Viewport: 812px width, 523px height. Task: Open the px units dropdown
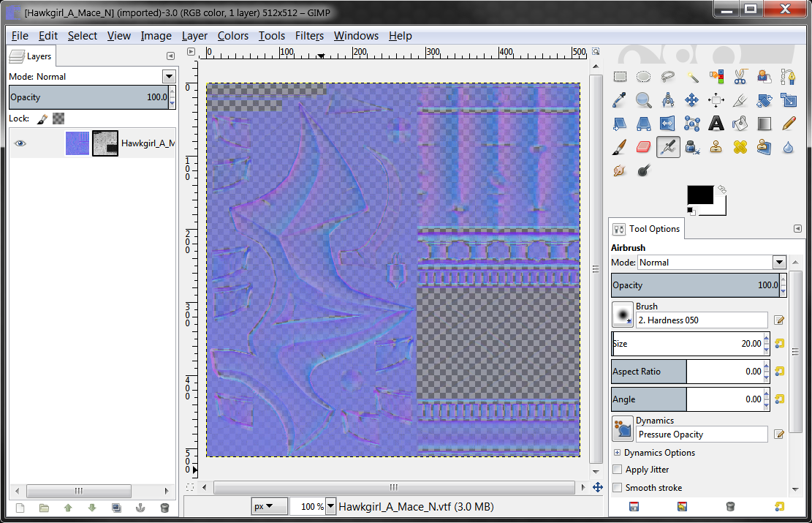(x=270, y=506)
